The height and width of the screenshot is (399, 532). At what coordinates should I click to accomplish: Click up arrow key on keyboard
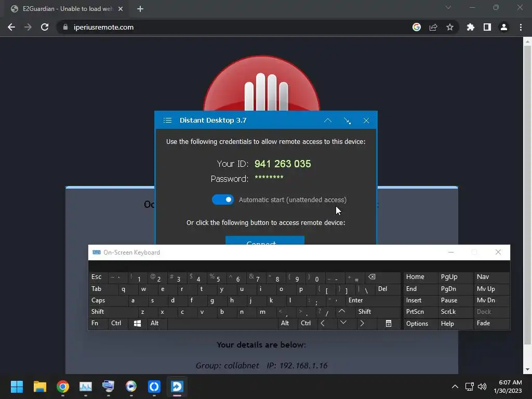tap(342, 312)
